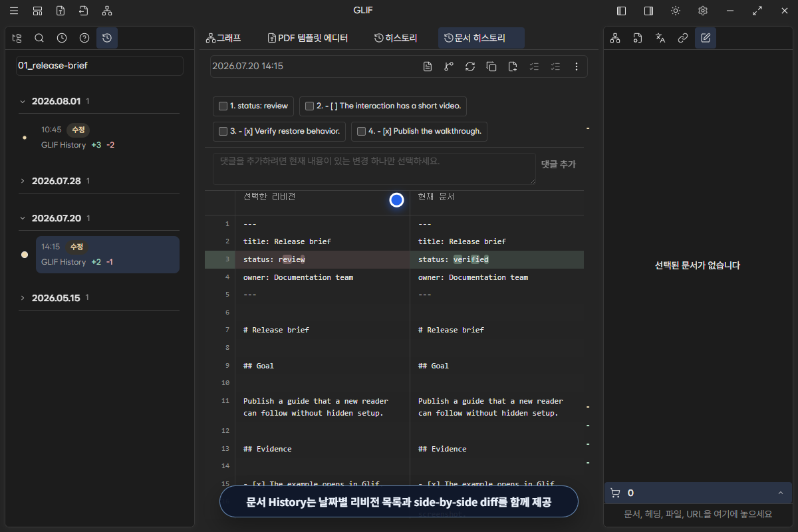This screenshot has height=532, width=798.
Task: Click the hierarchy graph icon in title bar
Action: tap(107, 11)
